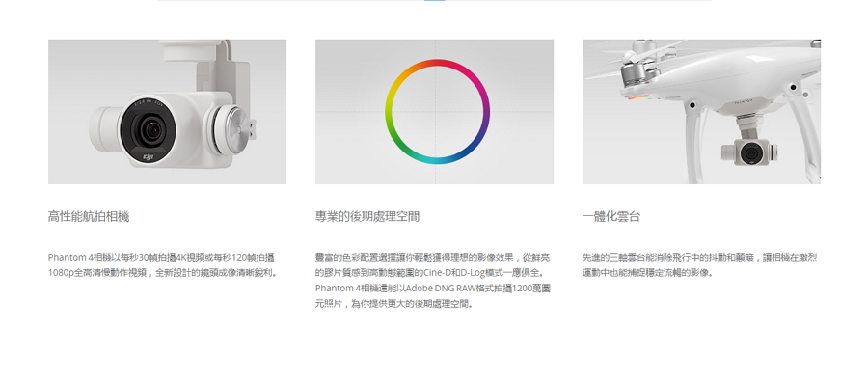Viewport: 868px width, 386px height.
Task: Click the PHANTOM label on drone body
Action: (745, 102)
